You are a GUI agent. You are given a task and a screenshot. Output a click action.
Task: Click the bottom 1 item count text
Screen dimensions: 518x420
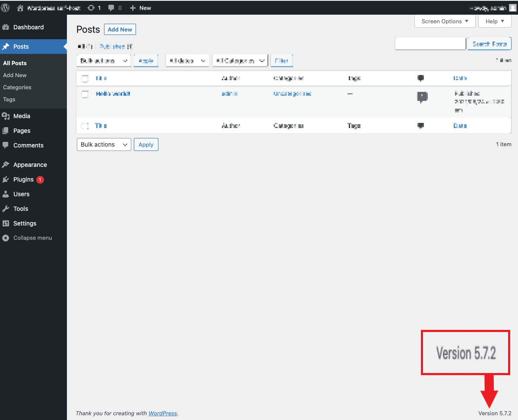504,144
